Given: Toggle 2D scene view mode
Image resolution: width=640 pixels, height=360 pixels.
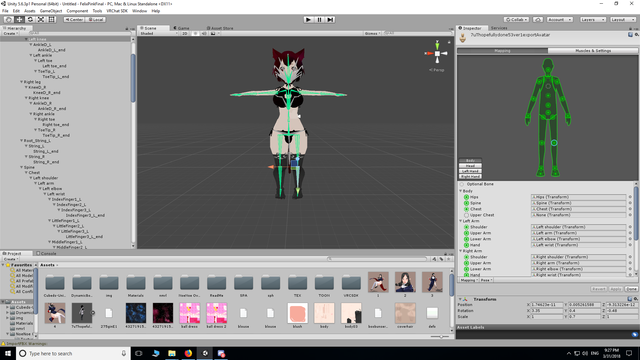Looking at the screenshot, I should pos(185,33).
